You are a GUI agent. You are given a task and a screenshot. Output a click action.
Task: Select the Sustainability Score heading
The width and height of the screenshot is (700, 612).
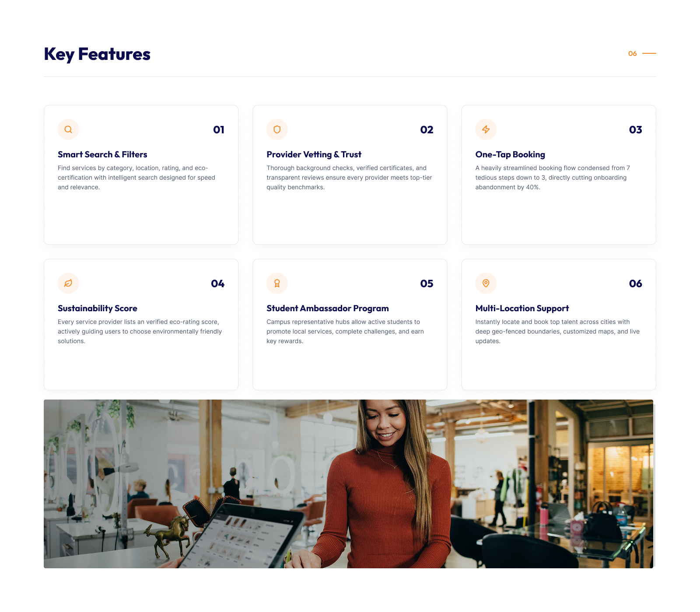98,308
